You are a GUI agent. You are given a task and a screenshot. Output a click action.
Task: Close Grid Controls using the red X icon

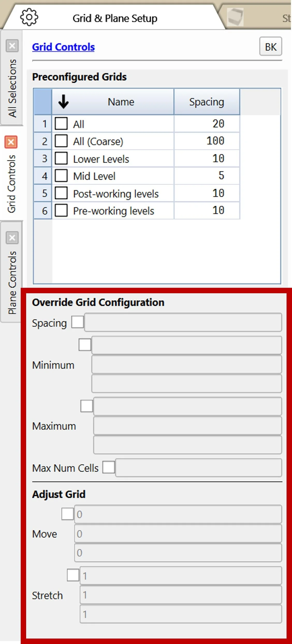[x=11, y=142]
